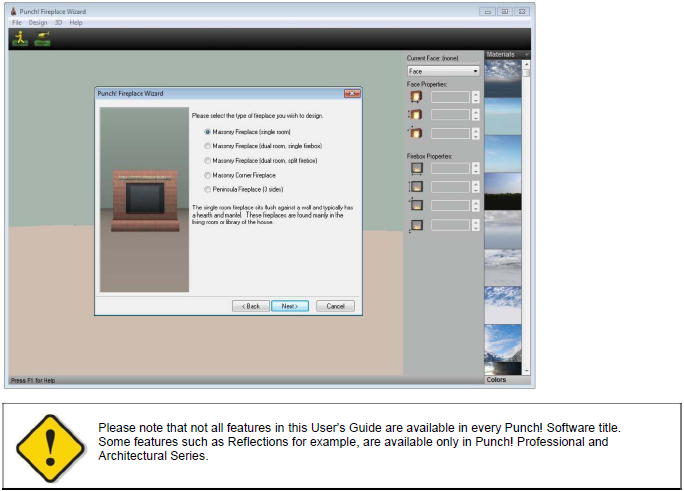
Task: Increase the last Firebox Properties spinner value
Action: [475, 222]
